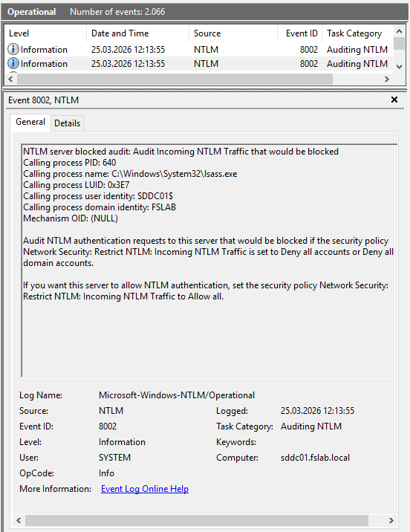Select the second row's 'Information' level cell

tap(44, 64)
